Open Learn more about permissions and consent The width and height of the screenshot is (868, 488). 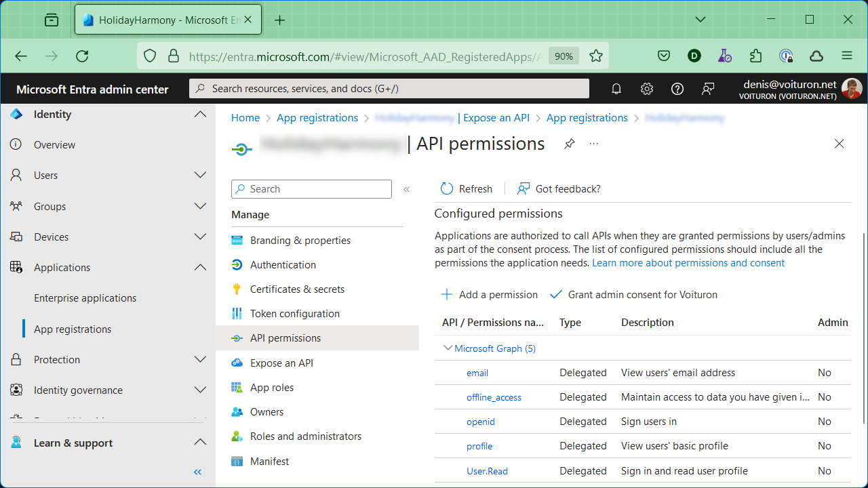(x=688, y=263)
